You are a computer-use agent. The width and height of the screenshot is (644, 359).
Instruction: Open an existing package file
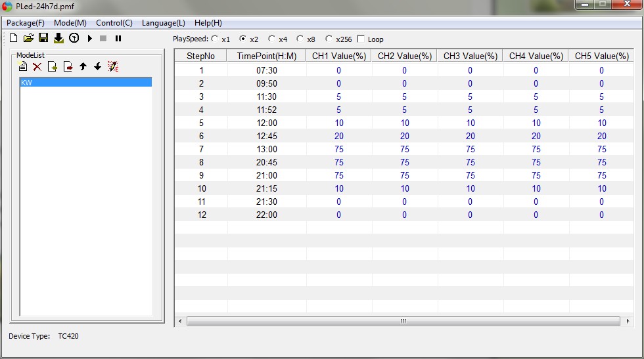(28, 38)
